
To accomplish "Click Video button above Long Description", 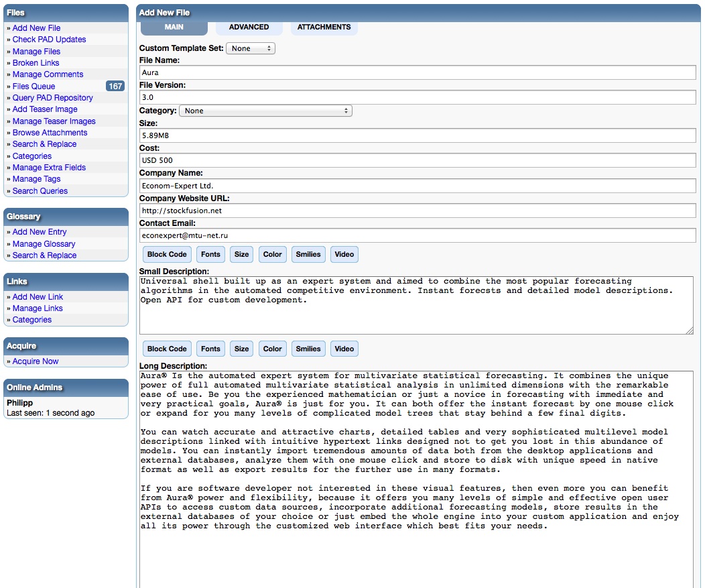I will coord(344,349).
